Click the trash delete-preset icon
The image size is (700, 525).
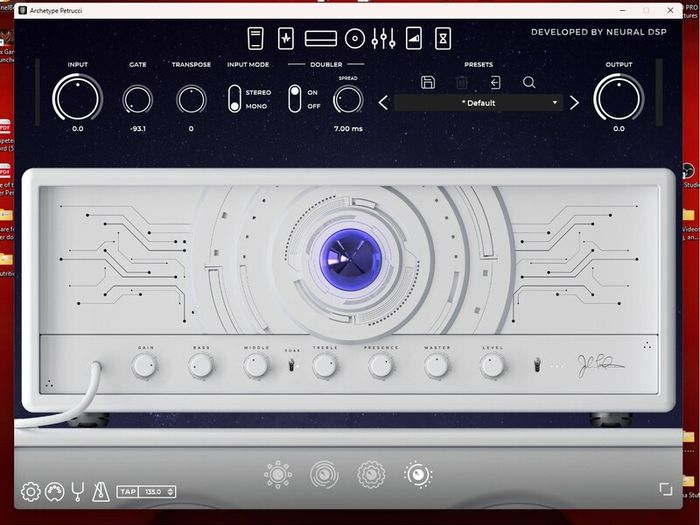tap(462, 82)
